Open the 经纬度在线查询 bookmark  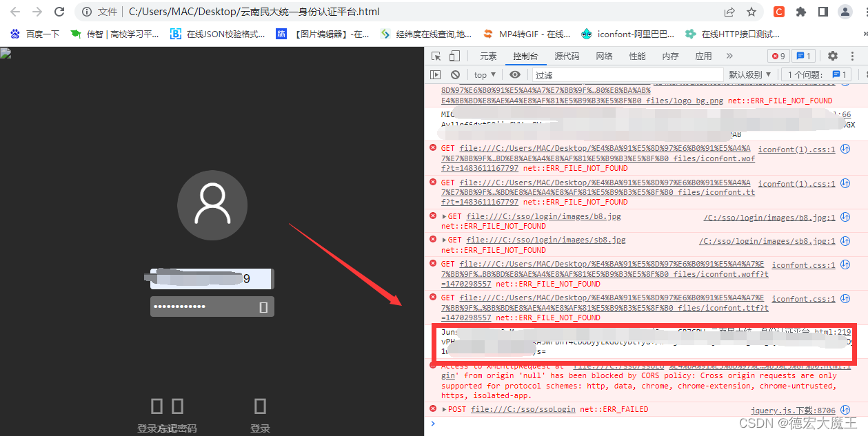pos(426,34)
